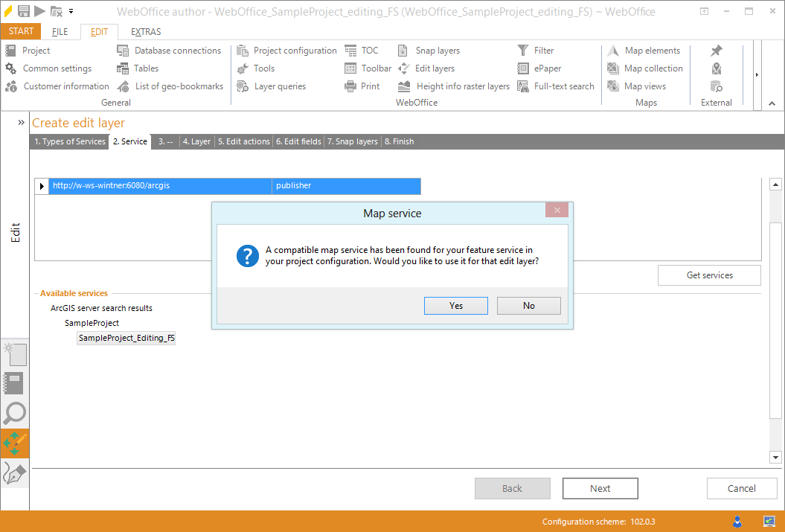The width and height of the screenshot is (785, 532).
Task: Confirm with Yes in the Map service dialog
Action: 455,305
